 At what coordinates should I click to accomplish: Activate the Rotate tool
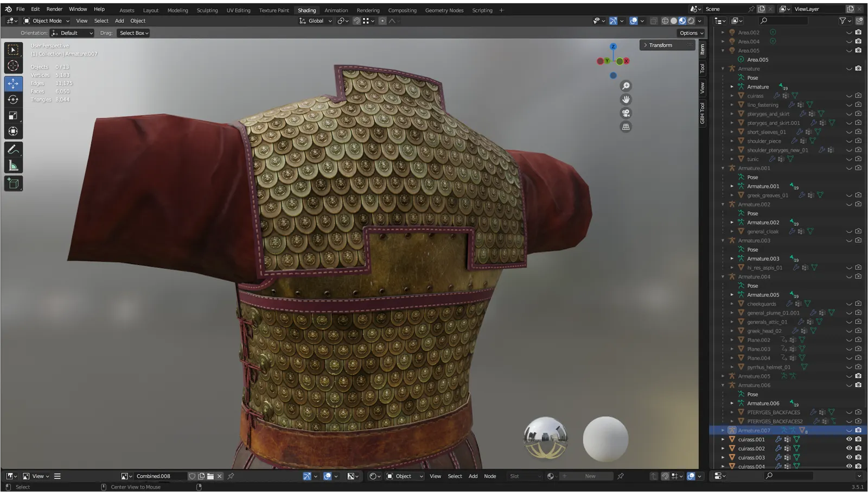point(13,99)
